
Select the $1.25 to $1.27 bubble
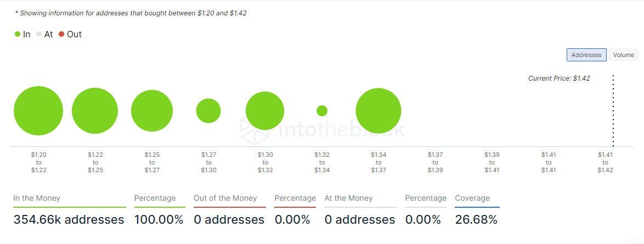tap(152, 111)
